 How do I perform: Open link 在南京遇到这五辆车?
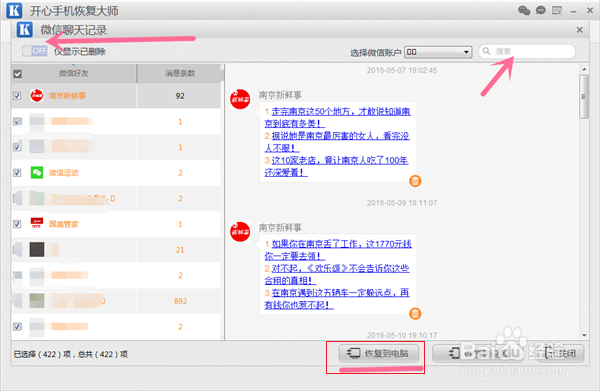coord(337,299)
